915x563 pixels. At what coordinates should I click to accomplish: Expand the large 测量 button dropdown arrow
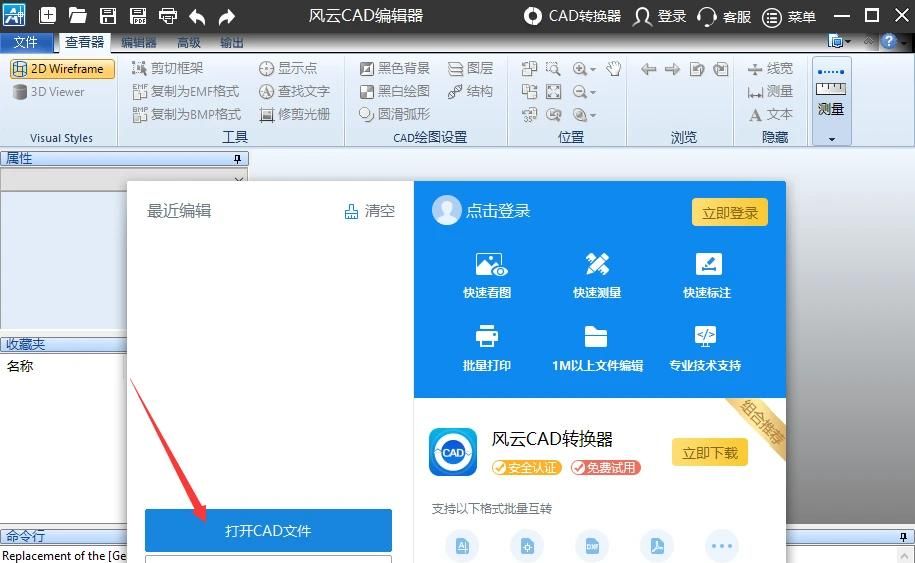point(832,139)
